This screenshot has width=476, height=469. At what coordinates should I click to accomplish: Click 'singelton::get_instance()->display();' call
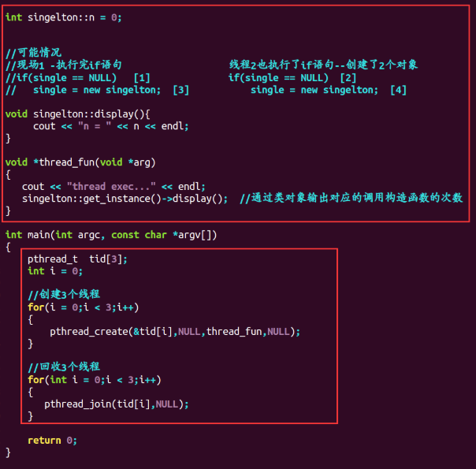coord(125,199)
